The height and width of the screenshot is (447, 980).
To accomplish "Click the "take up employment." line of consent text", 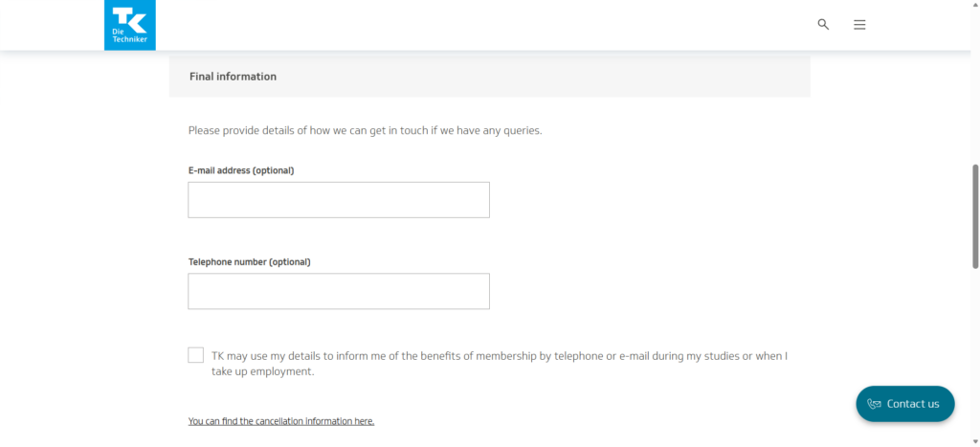I will click(x=262, y=371).
